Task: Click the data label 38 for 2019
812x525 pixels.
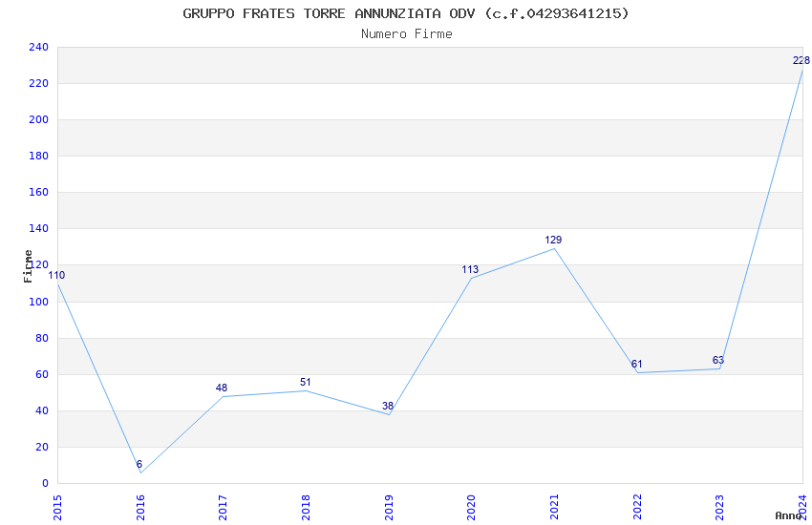Action: click(x=388, y=406)
